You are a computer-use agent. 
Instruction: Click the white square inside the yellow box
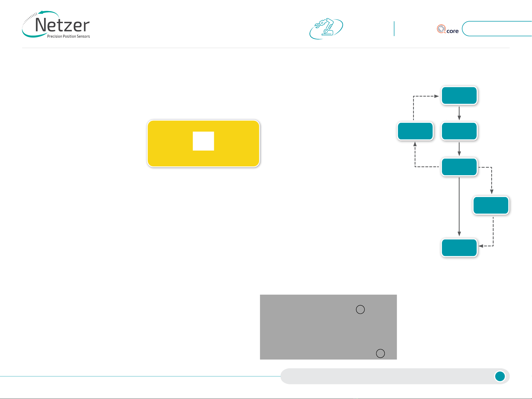click(203, 141)
